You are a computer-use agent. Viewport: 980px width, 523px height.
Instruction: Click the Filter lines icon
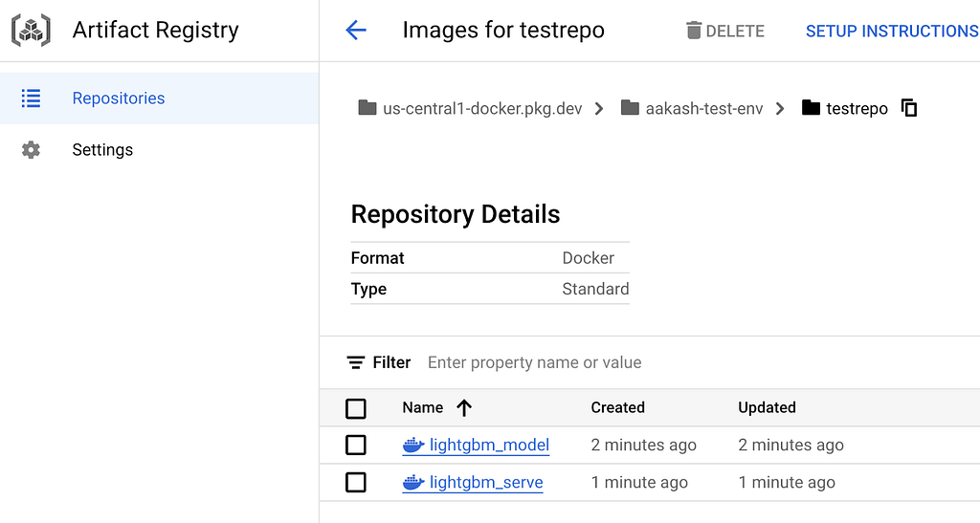tap(356, 362)
